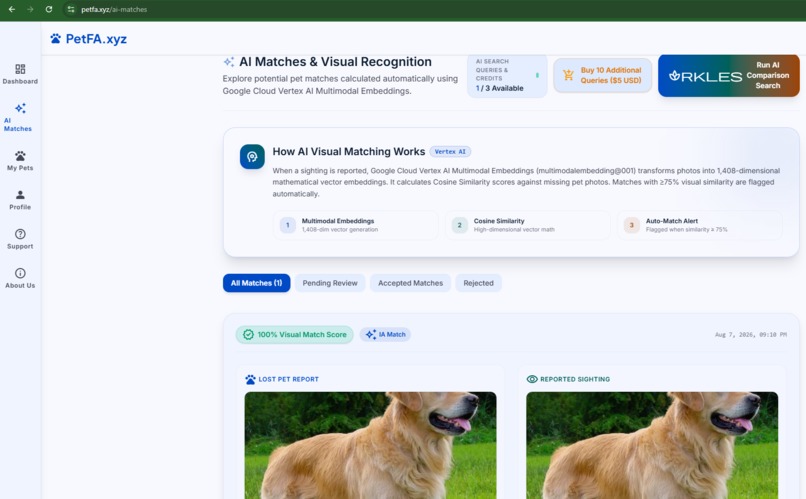Click the REPORTED SIGHTING heading text
Image resolution: width=806 pixels, height=499 pixels.
pyautogui.click(x=575, y=379)
